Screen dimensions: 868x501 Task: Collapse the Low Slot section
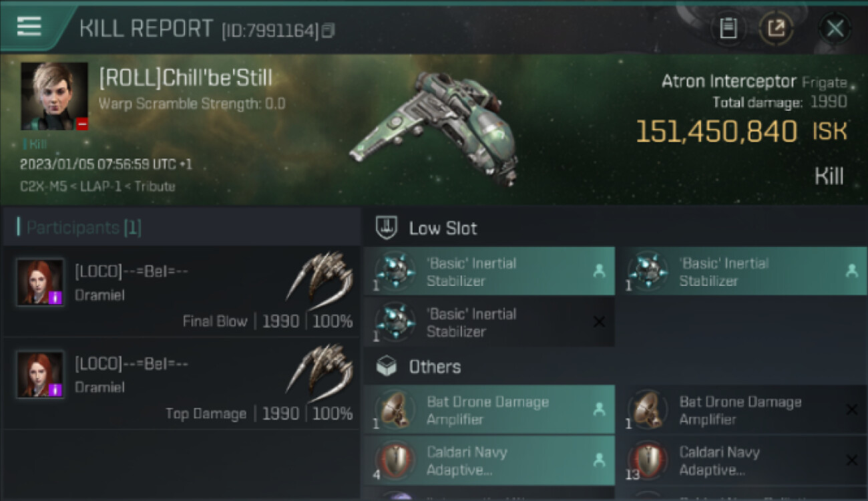coord(443,228)
